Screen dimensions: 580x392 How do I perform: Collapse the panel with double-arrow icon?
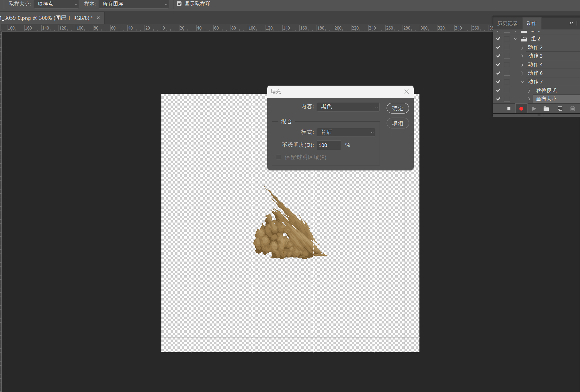[x=571, y=23]
